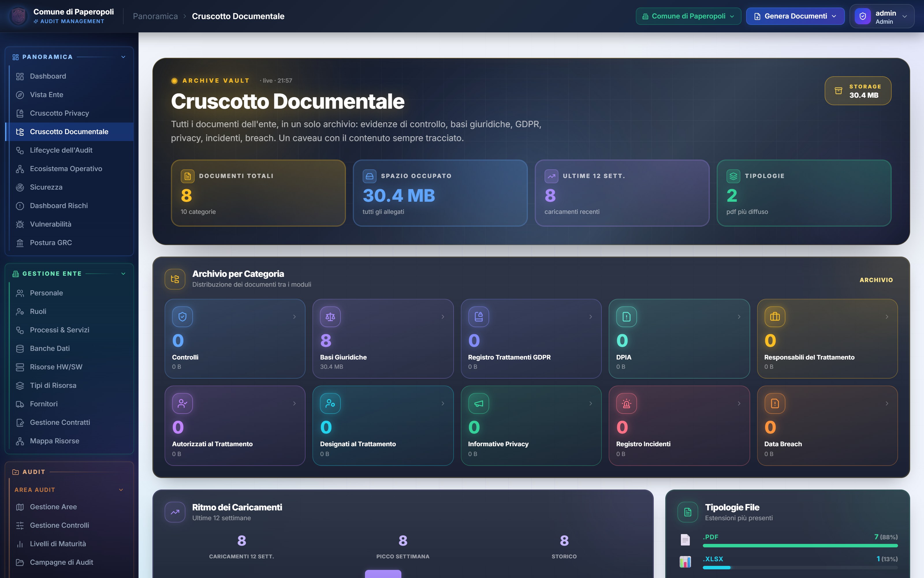The width and height of the screenshot is (924, 578).
Task: Open Data Breach category via its chevron
Action: (887, 403)
